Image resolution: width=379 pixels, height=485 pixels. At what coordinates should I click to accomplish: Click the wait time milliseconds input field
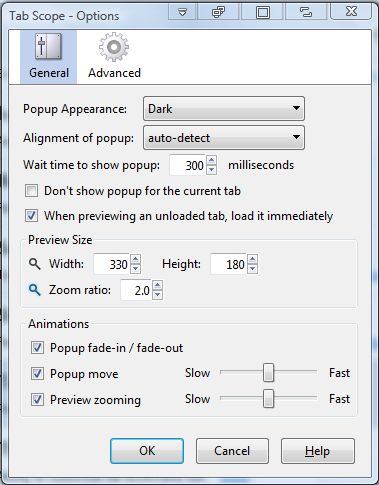pyautogui.click(x=188, y=165)
